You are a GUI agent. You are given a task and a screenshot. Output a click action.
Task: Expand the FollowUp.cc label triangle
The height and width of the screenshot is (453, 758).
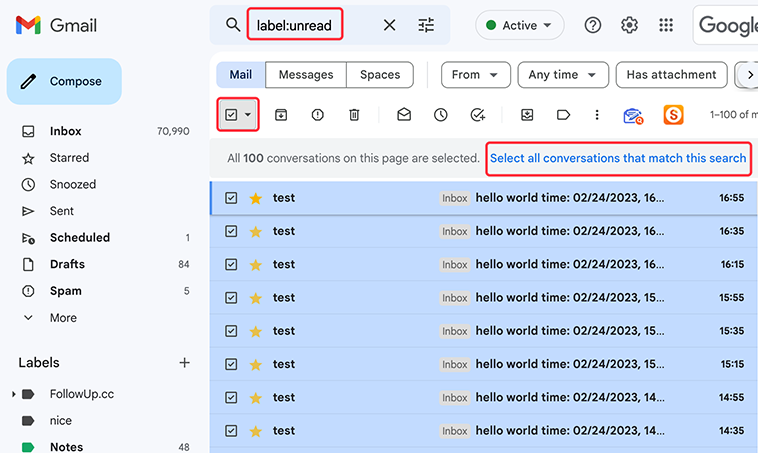coord(14,394)
